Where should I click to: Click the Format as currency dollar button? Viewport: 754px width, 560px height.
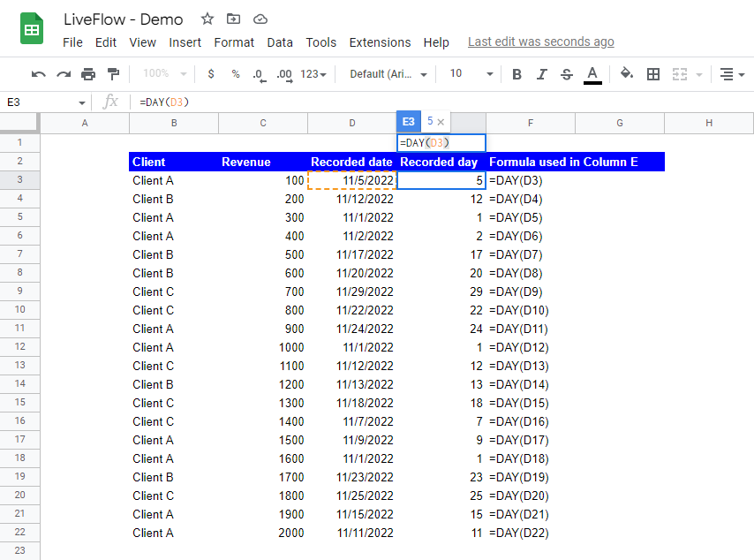click(211, 74)
